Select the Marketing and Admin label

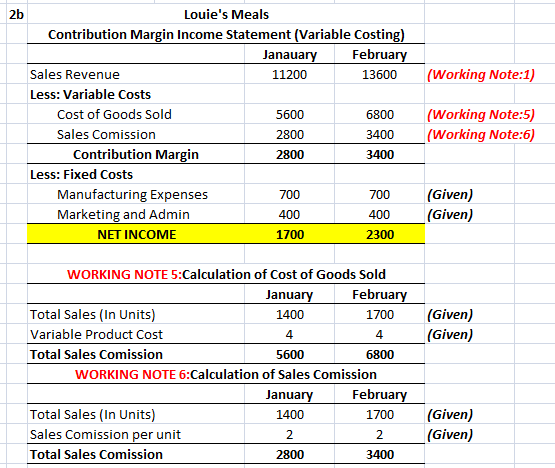123,215
